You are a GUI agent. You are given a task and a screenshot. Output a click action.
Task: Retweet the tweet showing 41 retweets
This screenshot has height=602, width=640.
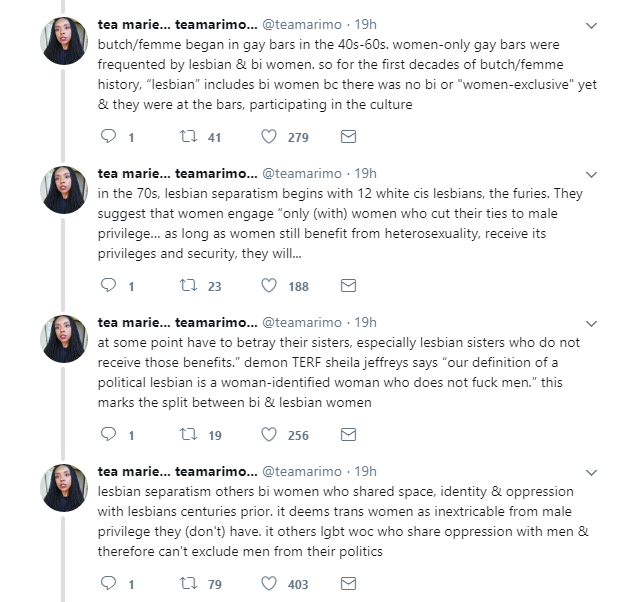click(186, 137)
